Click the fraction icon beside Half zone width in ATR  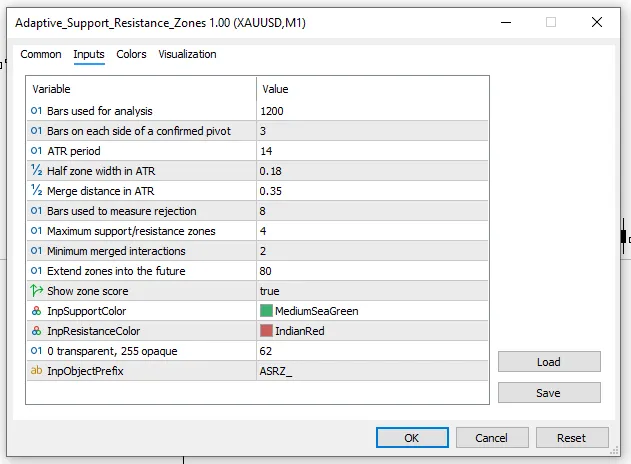point(36,170)
